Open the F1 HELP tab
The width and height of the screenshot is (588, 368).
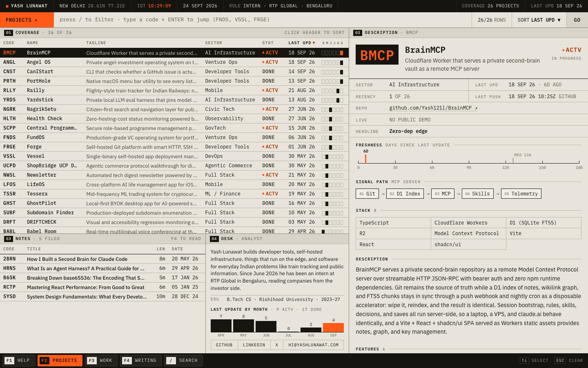pyautogui.click(x=19, y=361)
